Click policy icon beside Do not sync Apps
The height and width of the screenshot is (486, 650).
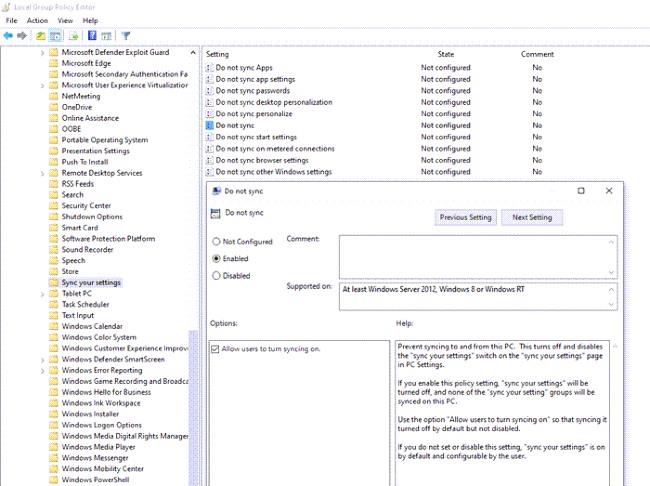coord(209,68)
